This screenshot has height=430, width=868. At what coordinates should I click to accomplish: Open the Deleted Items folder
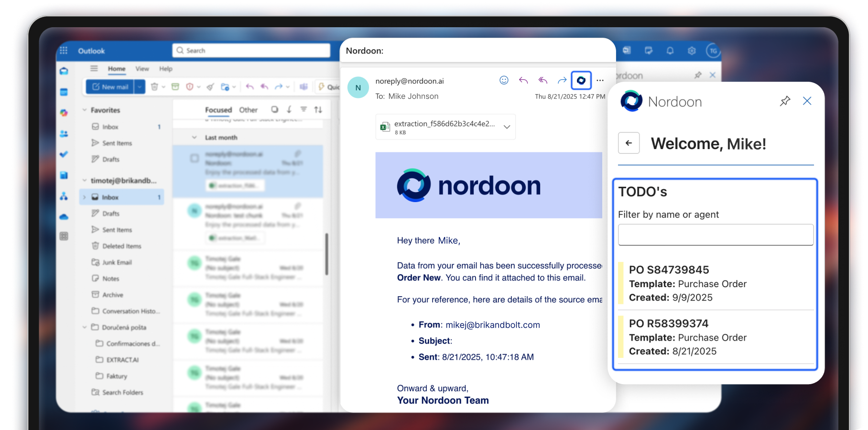pos(122,246)
